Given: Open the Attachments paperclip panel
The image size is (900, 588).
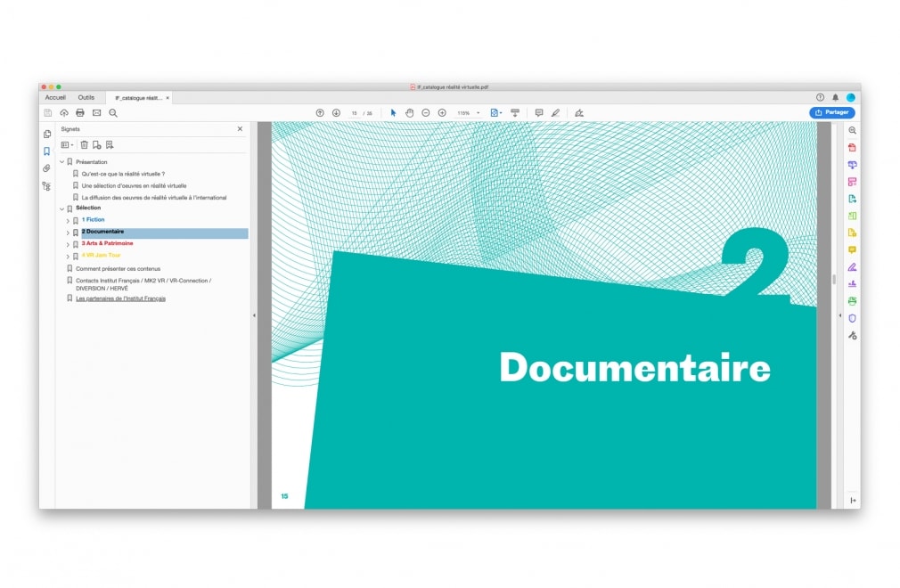Looking at the screenshot, I should (46, 168).
